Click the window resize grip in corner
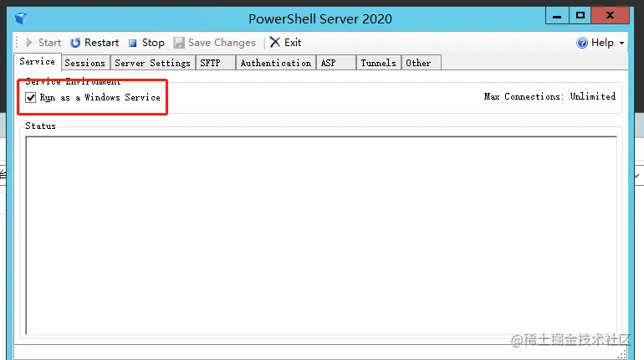The height and width of the screenshot is (360, 644). click(622, 354)
